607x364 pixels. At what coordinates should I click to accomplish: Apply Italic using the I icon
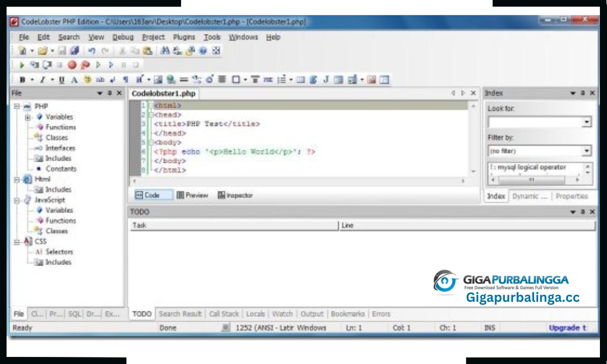pyautogui.click(x=42, y=79)
